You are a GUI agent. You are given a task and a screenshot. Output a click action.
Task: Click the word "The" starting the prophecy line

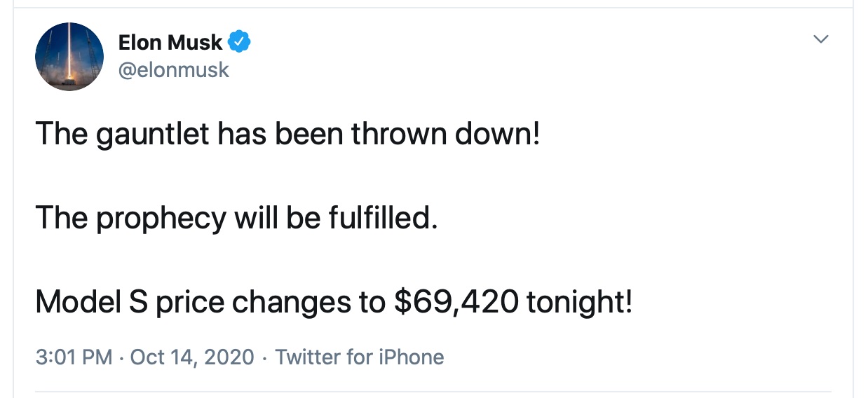tap(60, 217)
